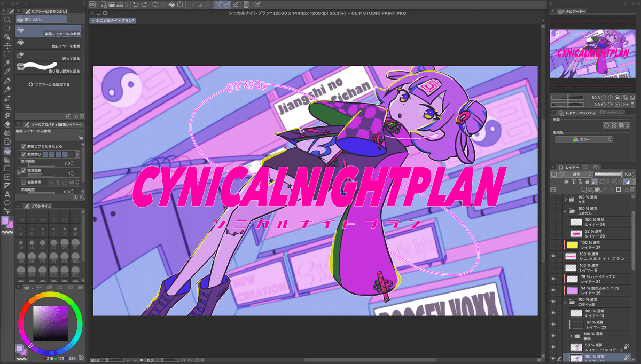Open Save icon dropdown arrows in command bar
The height and width of the screenshot is (364, 641).
[126, 5]
